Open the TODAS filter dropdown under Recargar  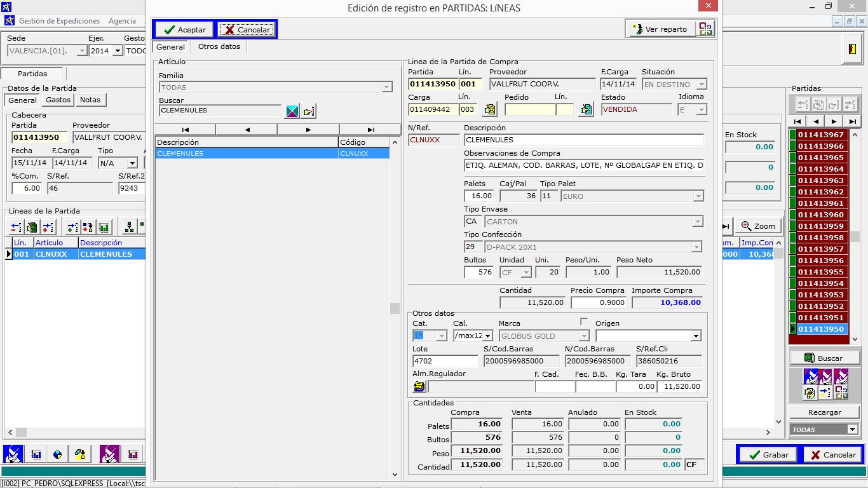point(852,430)
